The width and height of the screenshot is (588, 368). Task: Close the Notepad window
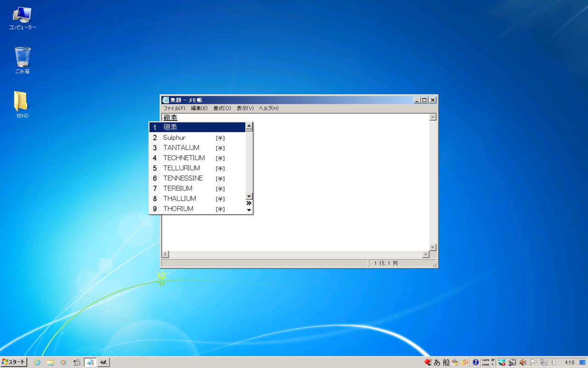click(x=432, y=100)
